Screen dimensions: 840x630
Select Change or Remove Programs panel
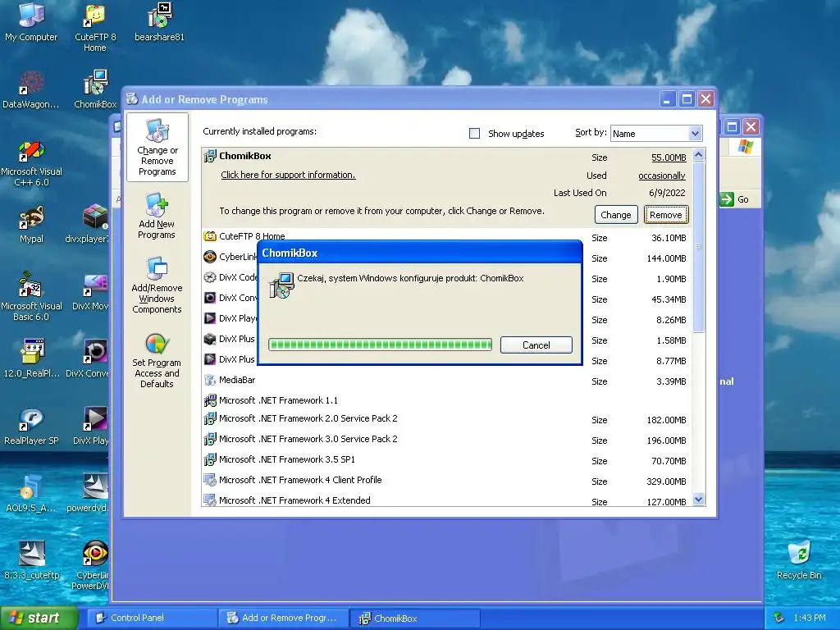click(x=157, y=148)
